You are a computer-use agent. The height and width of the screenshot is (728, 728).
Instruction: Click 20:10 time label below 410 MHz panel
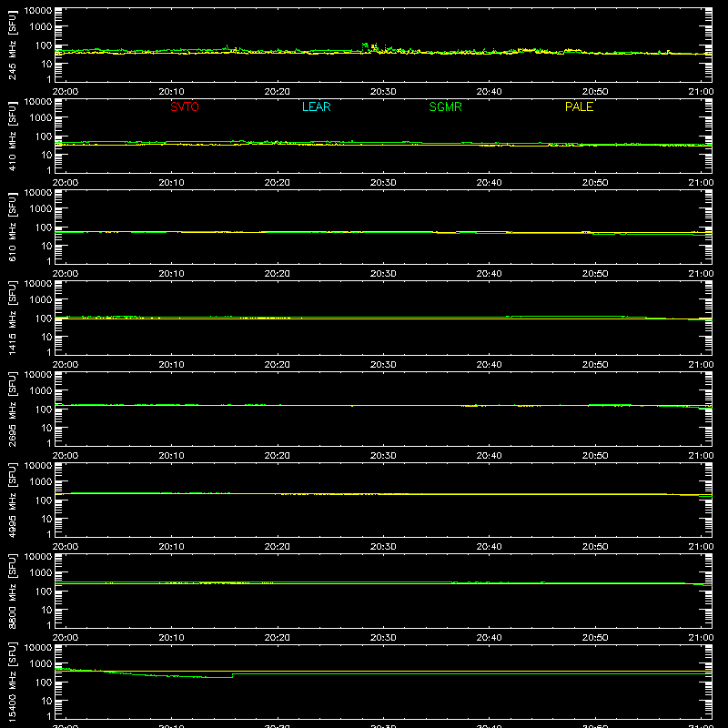171,183
